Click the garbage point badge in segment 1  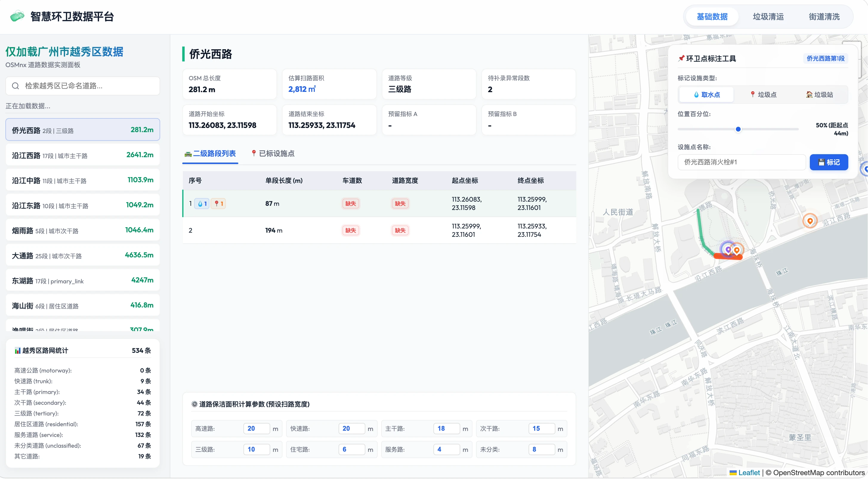click(219, 204)
